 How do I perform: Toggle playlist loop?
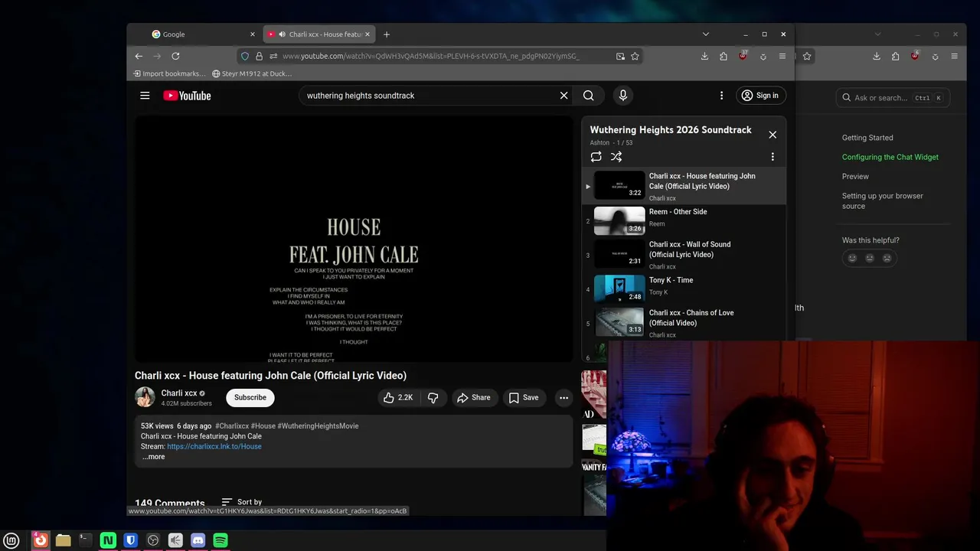coord(596,157)
